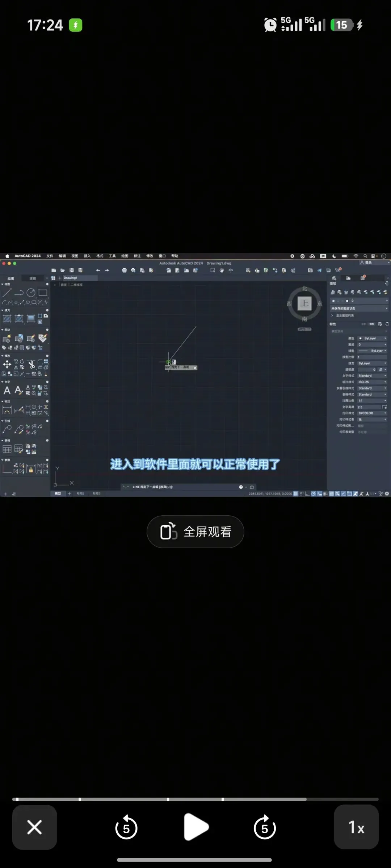
Task: Click the phone rotate icon on 全屏观看
Action: (168, 531)
